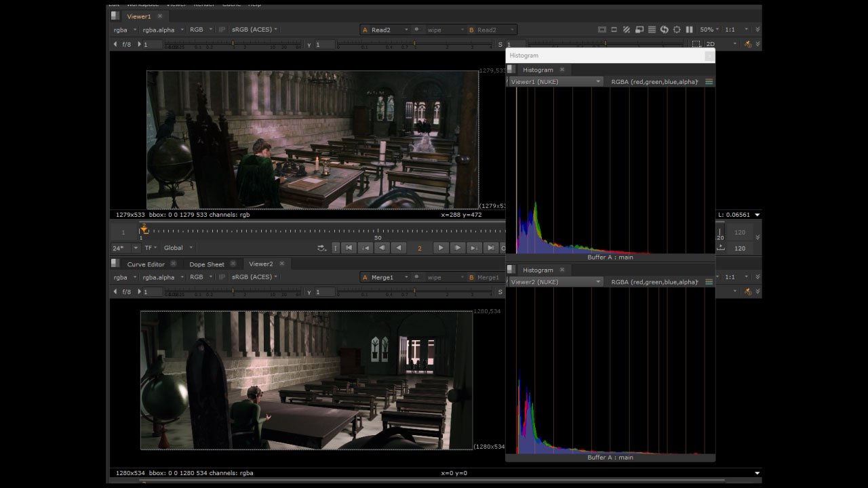868x488 pixels.
Task: Play backward in Viewer1
Action: point(399,248)
